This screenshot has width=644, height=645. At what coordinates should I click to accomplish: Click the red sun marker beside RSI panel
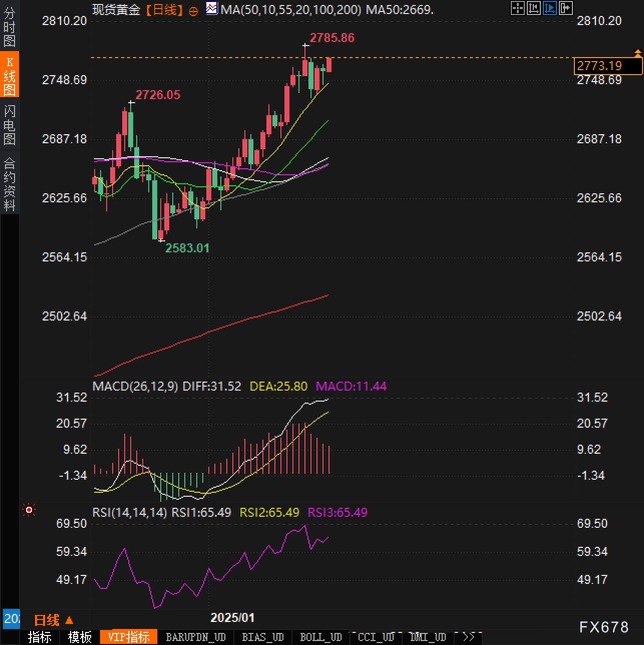click(29, 510)
